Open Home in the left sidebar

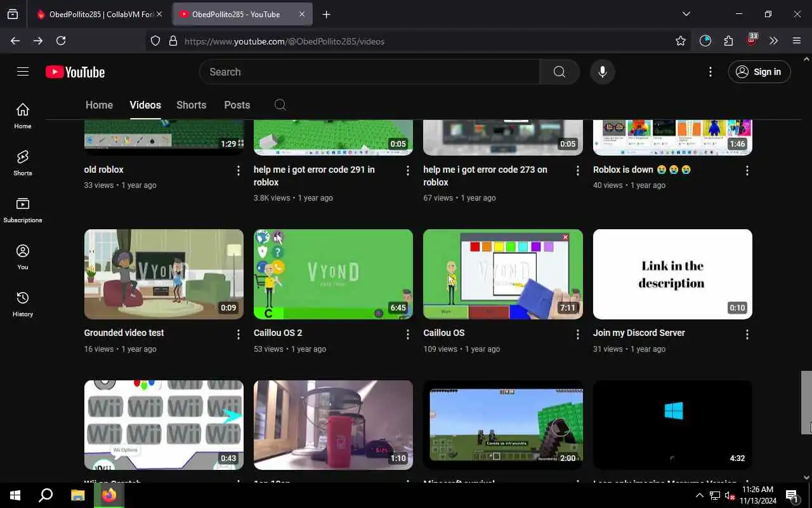(23, 116)
